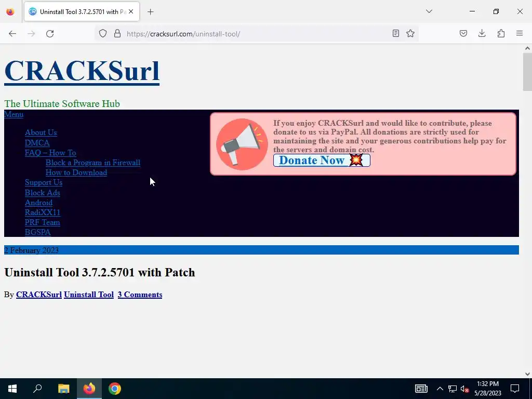List all tabs with the chevron dropdown
532x399 pixels.
[429, 11]
